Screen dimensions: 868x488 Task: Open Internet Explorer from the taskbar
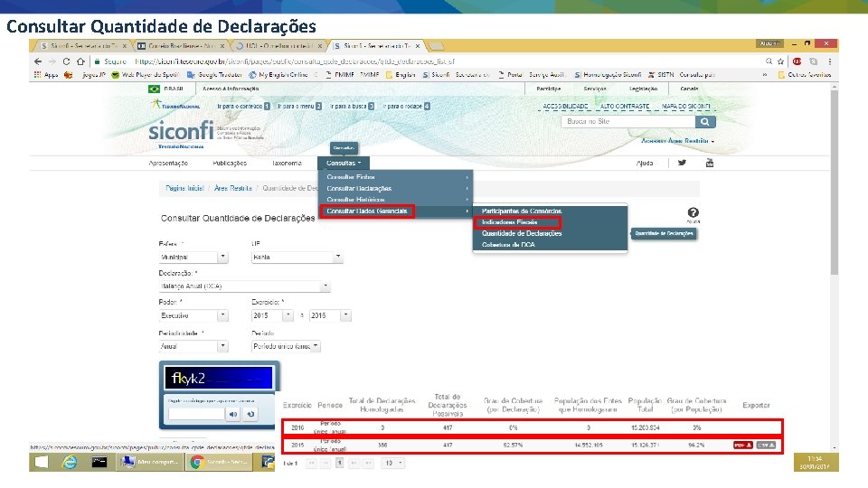70,462
